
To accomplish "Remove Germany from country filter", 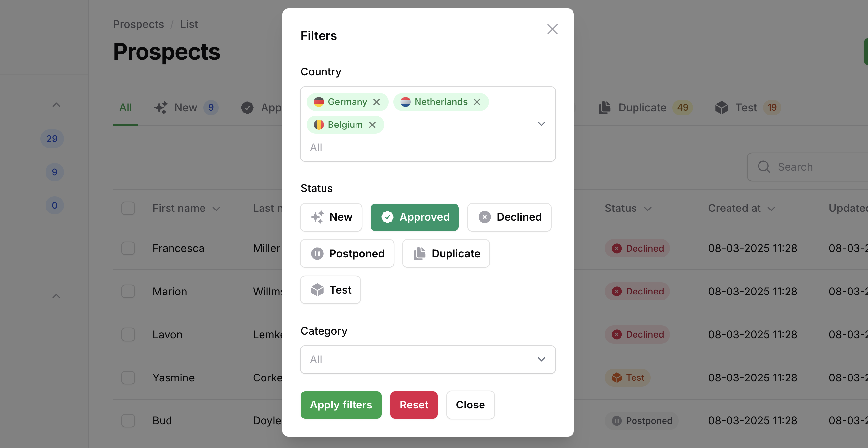I will 376,102.
